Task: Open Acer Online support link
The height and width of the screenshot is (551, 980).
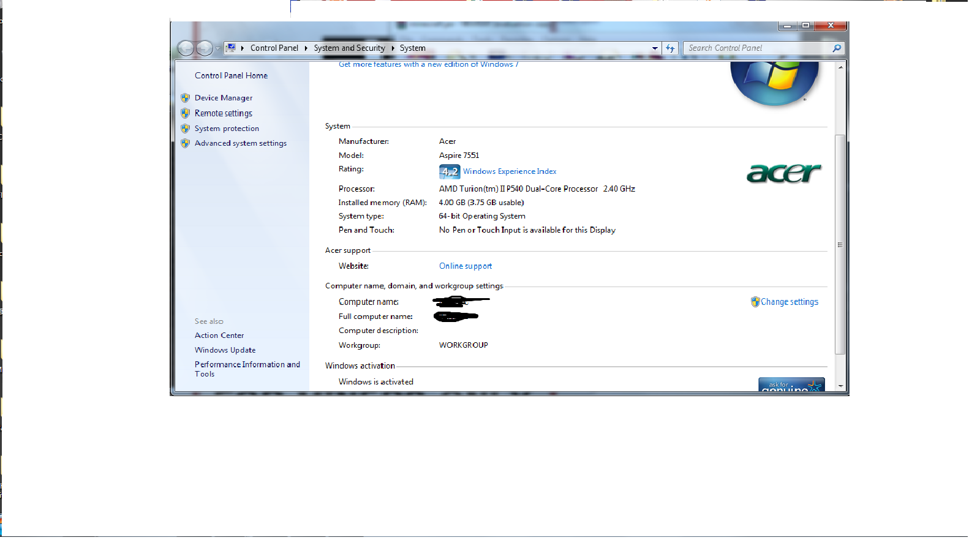Action: (x=465, y=266)
